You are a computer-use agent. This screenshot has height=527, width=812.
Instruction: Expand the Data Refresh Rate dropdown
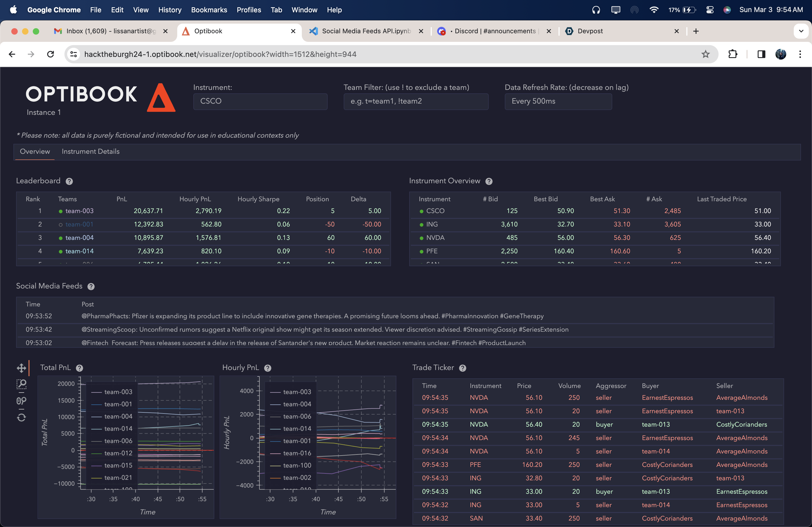(558, 101)
